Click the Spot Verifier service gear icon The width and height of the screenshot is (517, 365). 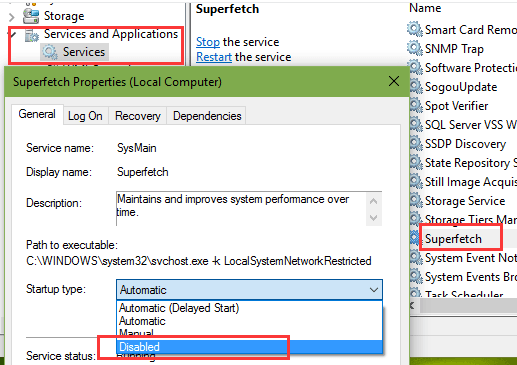[415, 106]
